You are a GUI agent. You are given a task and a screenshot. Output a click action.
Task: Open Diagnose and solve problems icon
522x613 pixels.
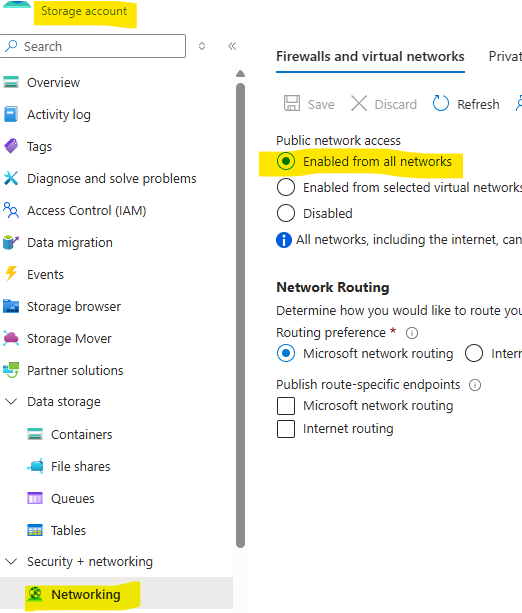pyautogui.click(x=11, y=179)
